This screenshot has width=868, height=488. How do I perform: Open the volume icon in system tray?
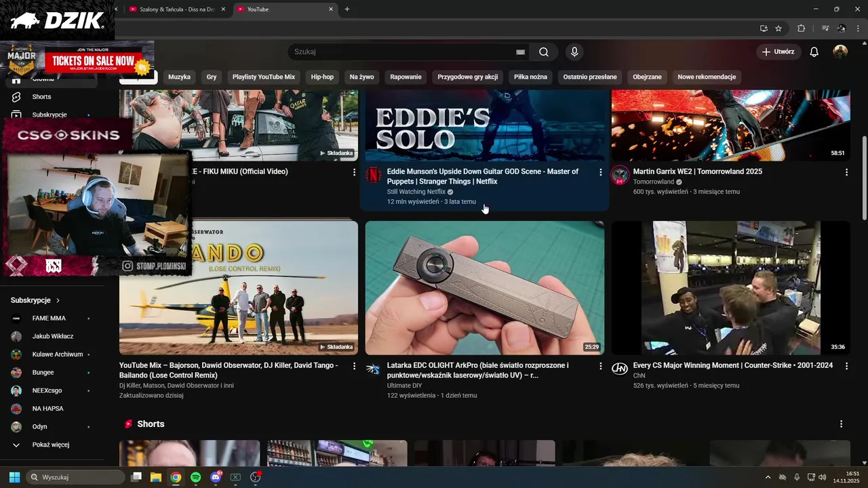pyautogui.click(x=823, y=477)
